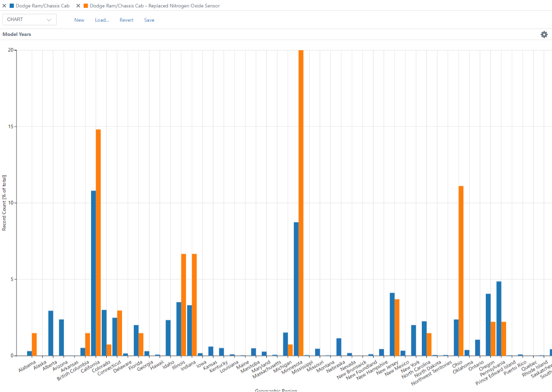Viewport: 552px width, 392px height.
Task: Click the blue New Jersey bar
Action: pyautogui.click(x=392, y=324)
